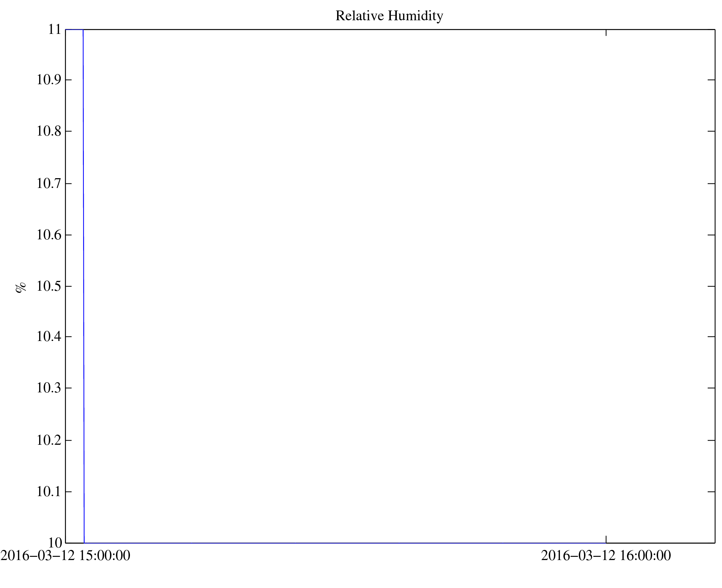
Task: Click the Relative Humidity chart title
Action: tap(389, 16)
